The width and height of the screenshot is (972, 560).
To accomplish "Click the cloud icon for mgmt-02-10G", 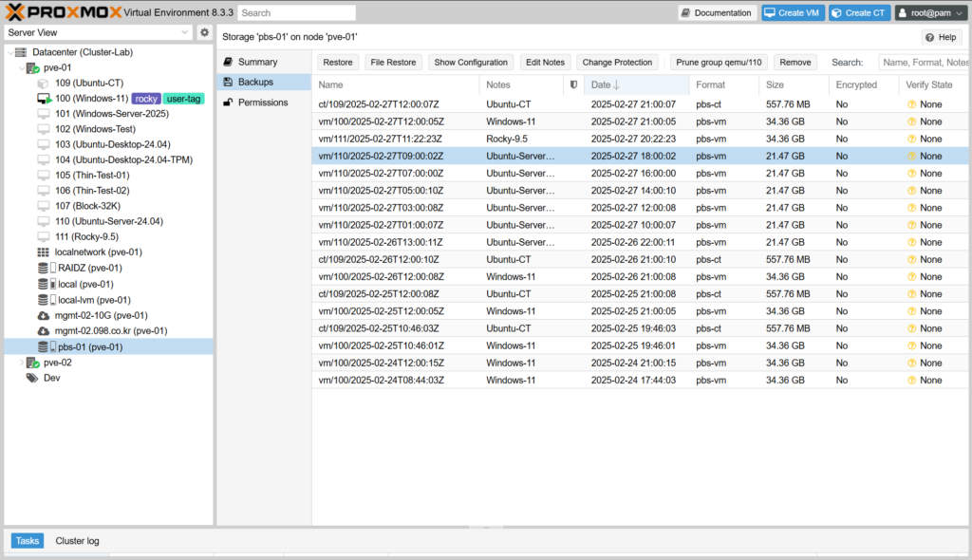I will pyautogui.click(x=43, y=315).
